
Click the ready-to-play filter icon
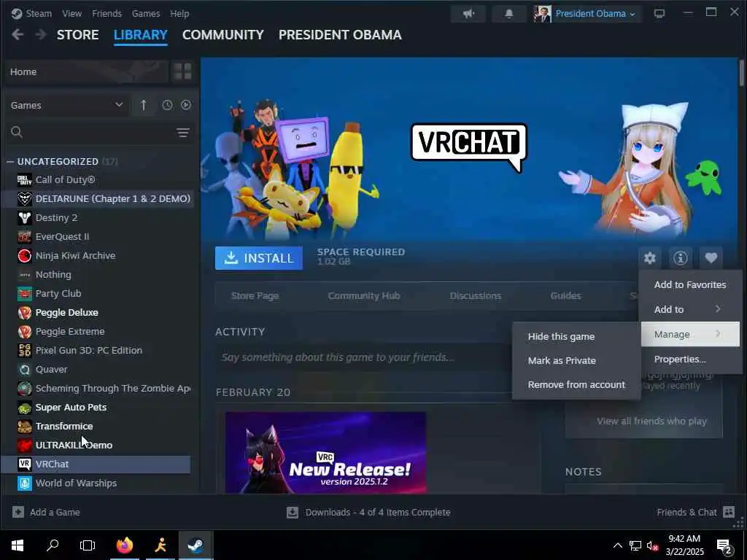coord(186,105)
